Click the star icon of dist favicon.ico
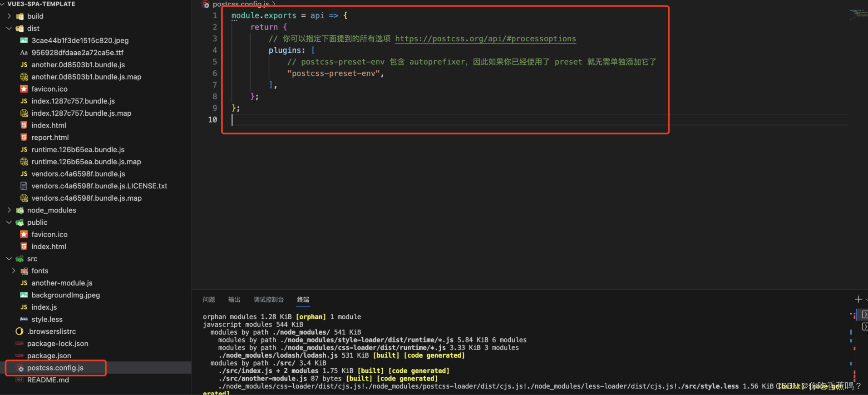This screenshot has height=395, width=868. [24, 89]
